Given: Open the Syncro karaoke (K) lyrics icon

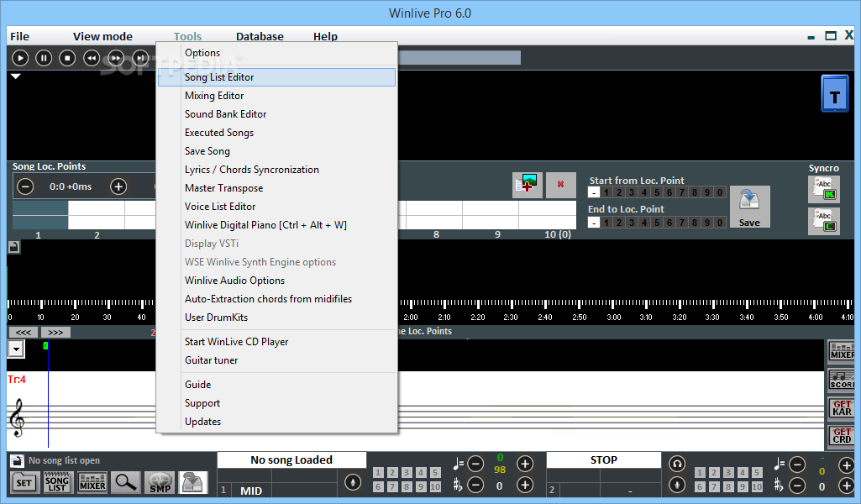Looking at the screenshot, I should 824,188.
